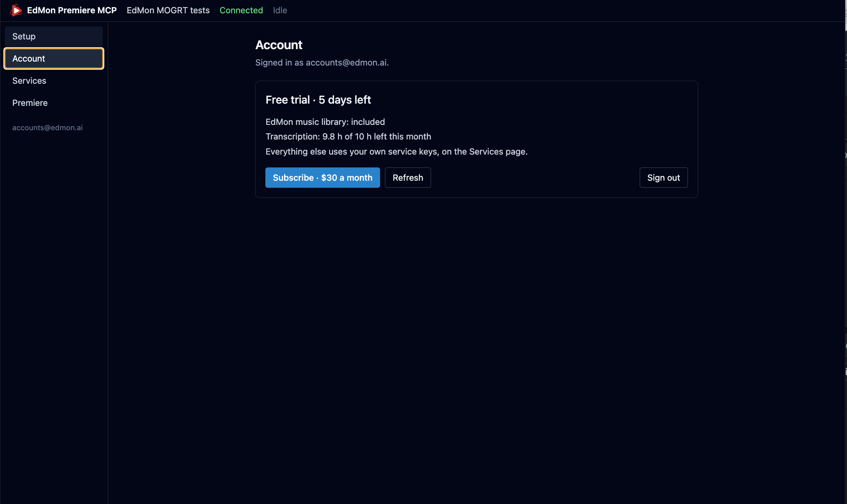Click the Free trial · 5 days left heading

tap(318, 100)
